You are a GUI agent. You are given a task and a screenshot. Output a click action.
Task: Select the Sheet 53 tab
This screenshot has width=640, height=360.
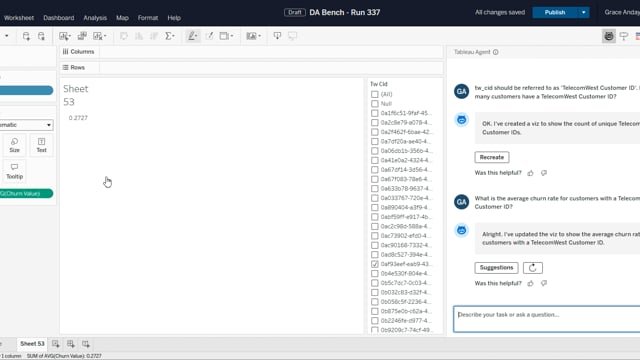[32, 344]
